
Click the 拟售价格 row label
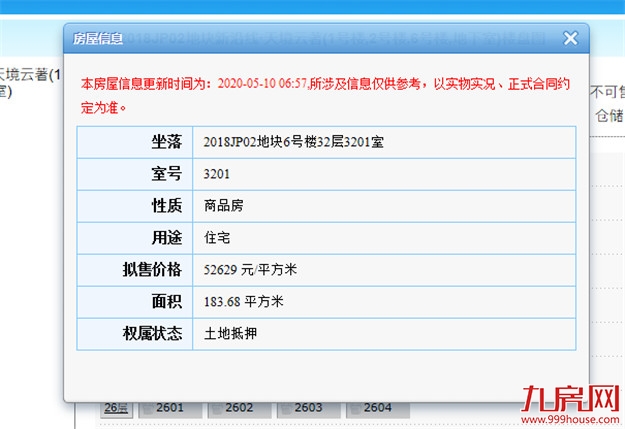[152, 270]
